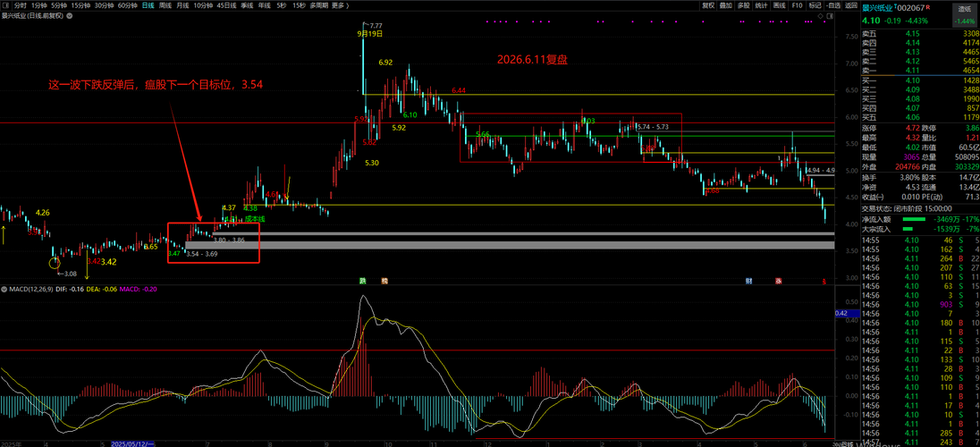Image resolution: width=980 pixels, height=447 pixels.
Task: Switch chart to 分时 view
Action: point(20,5)
